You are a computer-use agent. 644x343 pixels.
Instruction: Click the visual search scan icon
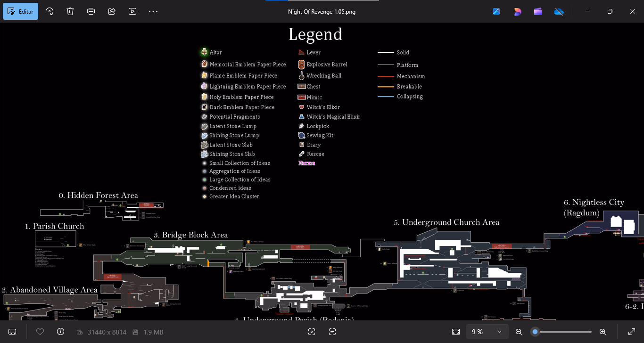pyautogui.click(x=312, y=332)
